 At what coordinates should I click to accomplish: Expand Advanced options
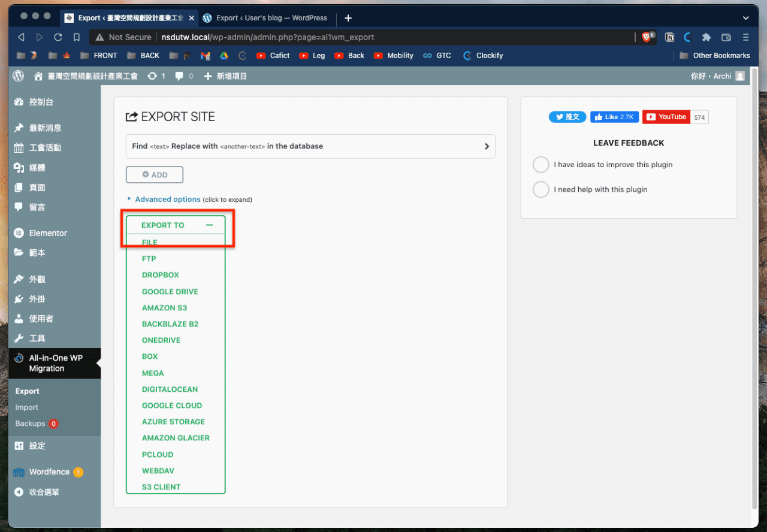(x=167, y=199)
